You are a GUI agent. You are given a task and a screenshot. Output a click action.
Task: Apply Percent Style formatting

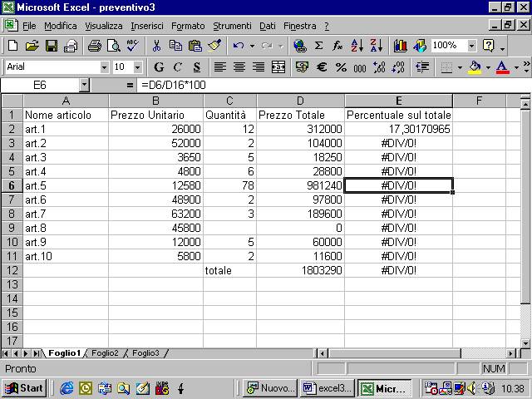pyautogui.click(x=341, y=66)
